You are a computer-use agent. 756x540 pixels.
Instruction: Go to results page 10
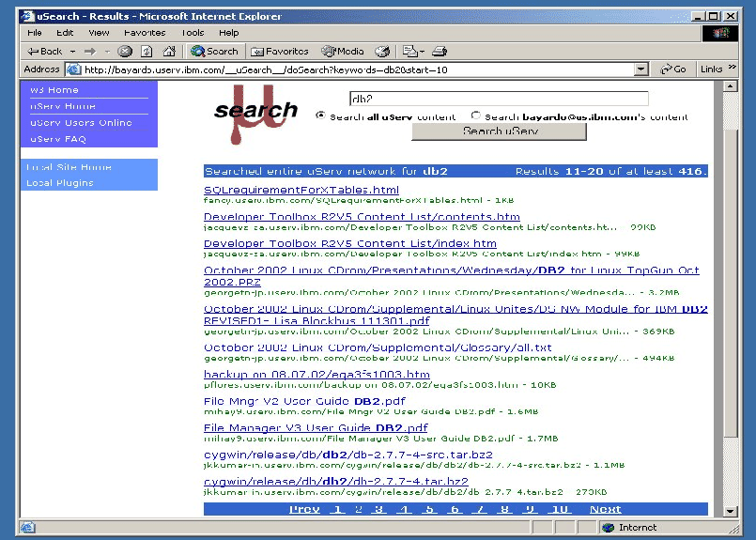[560, 509]
